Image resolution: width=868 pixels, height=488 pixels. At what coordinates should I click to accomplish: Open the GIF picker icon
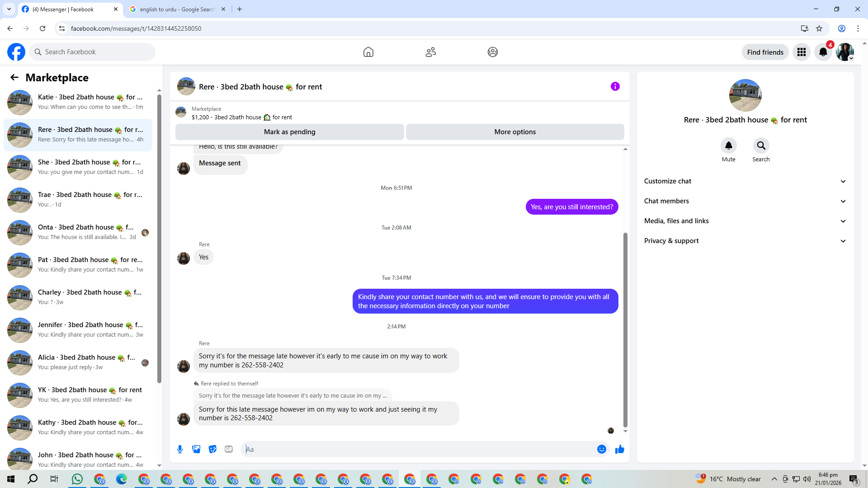[x=229, y=449]
